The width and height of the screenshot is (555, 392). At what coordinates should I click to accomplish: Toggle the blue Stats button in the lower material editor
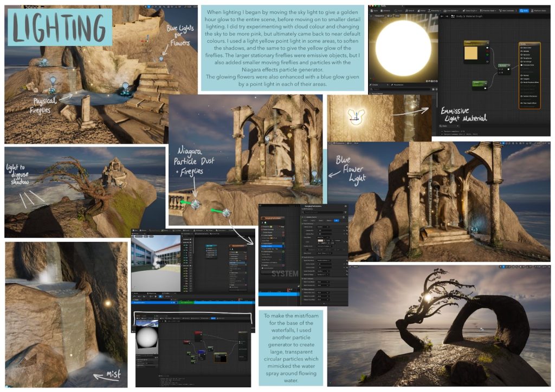(x=213, y=318)
